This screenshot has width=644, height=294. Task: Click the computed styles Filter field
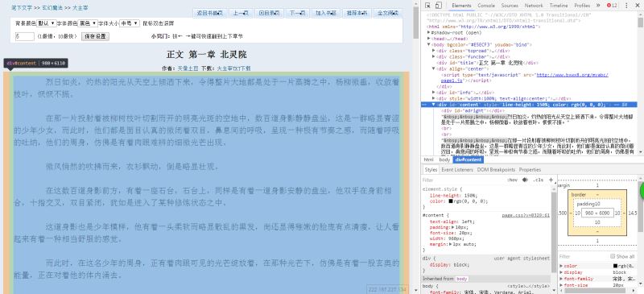[x=583, y=256]
